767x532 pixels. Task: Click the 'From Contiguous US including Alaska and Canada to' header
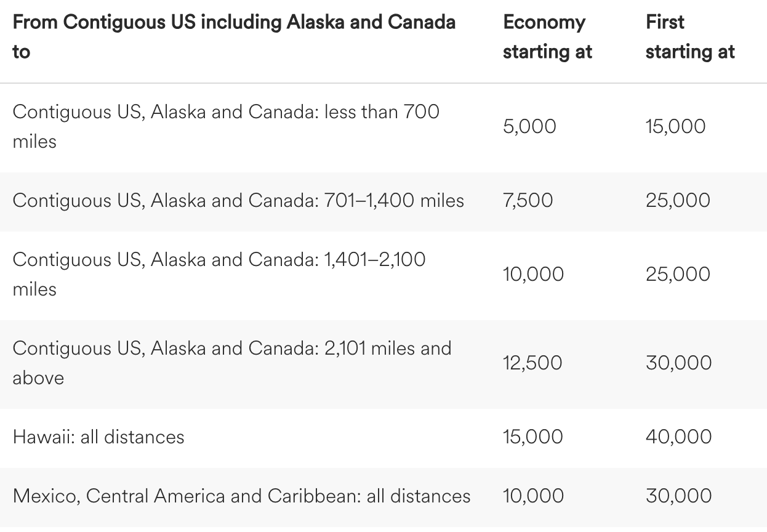pyautogui.click(x=234, y=37)
